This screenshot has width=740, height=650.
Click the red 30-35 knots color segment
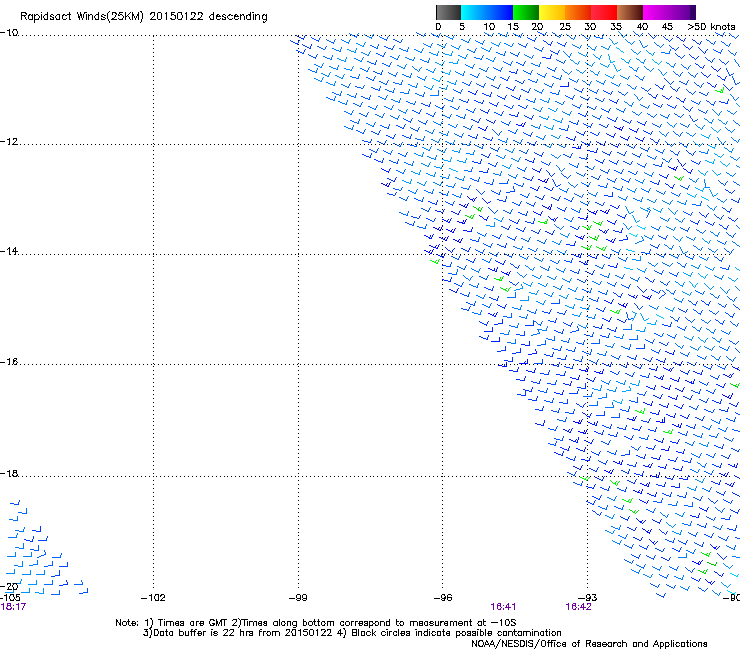(x=604, y=12)
